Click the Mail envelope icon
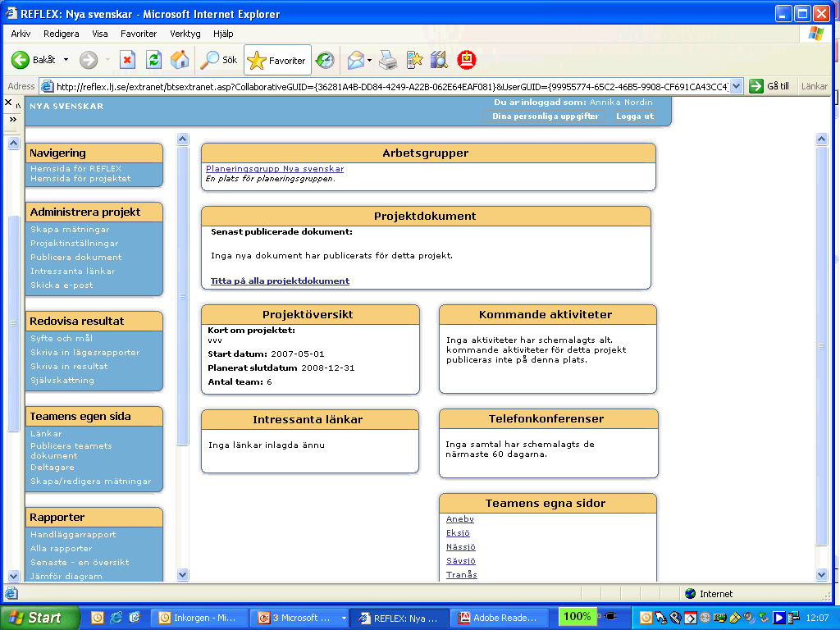840x630 pixels. click(x=356, y=59)
